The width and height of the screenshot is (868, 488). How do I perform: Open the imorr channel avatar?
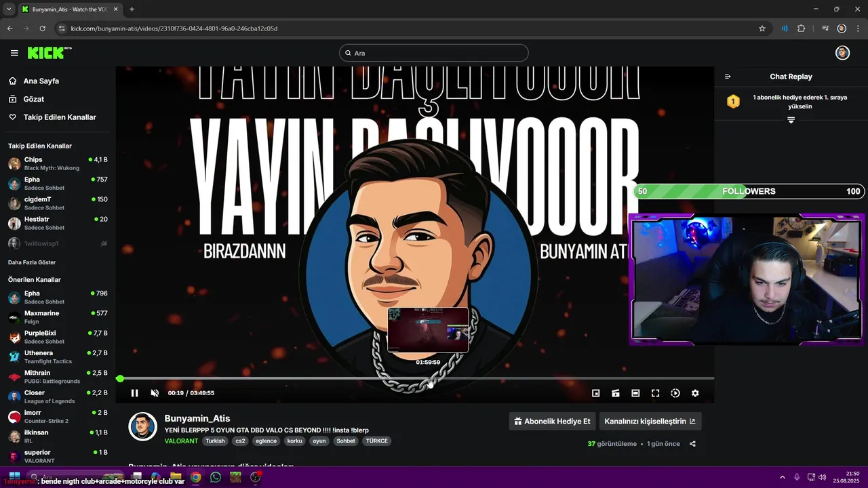tap(14, 416)
